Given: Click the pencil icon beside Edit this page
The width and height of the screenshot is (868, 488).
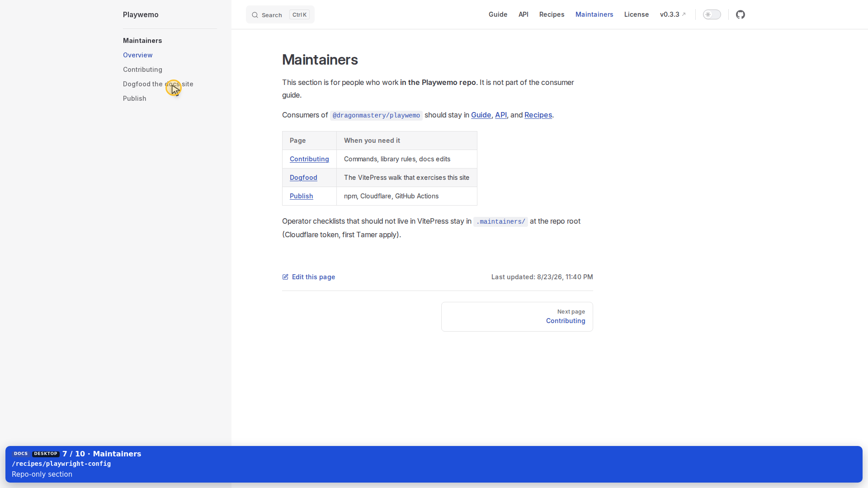Looking at the screenshot, I should [285, 277].
